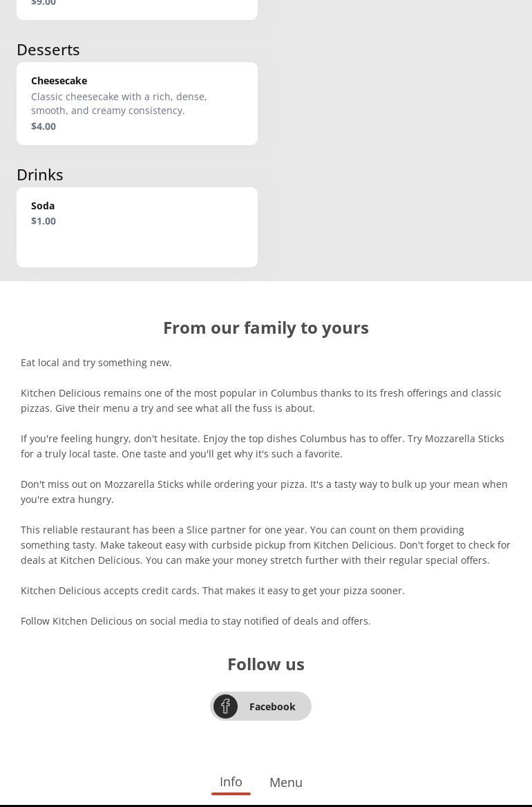Click the 'accepts credit cards' sentence
The width and height of the screenshot is (532, 807).
click(213, 591)
